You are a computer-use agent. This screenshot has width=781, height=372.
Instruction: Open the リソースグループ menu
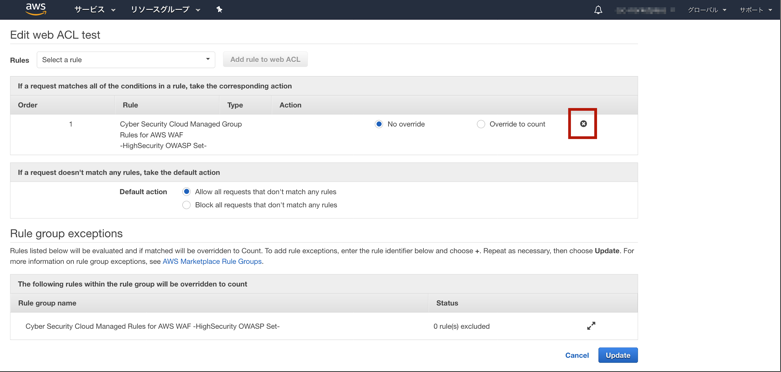(x=165, y=10)
